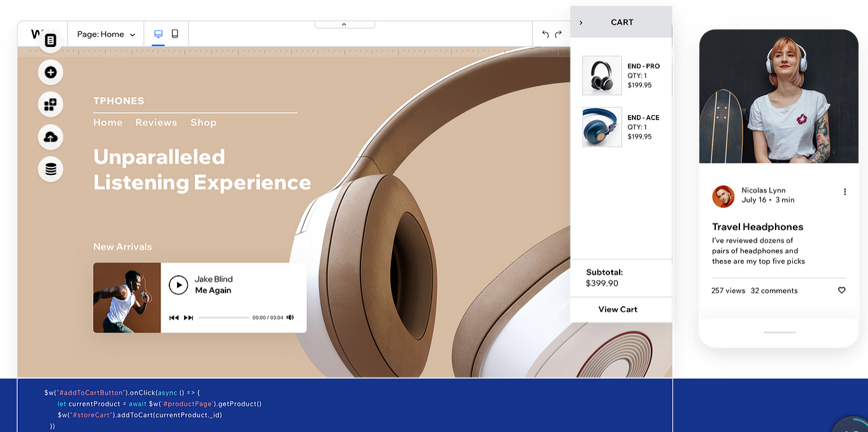Click the Subtotal $399.90 text
The image size is (868, 432).
click(x=604, y=278)
